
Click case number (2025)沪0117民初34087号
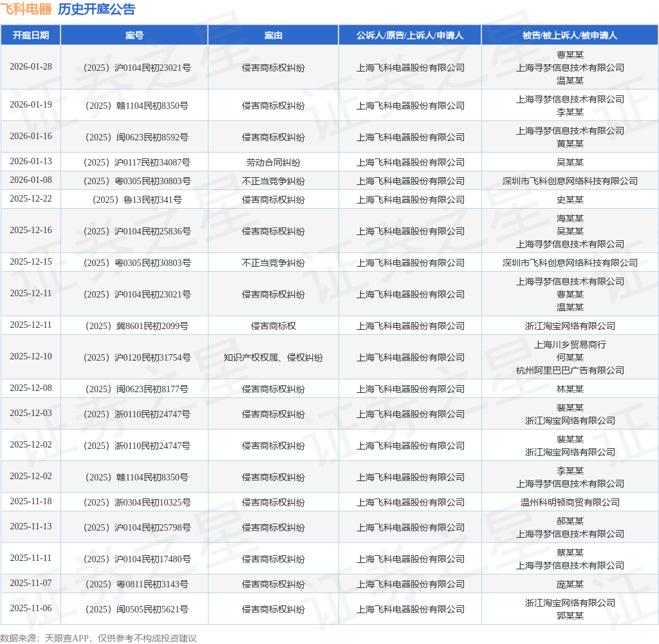137,162
